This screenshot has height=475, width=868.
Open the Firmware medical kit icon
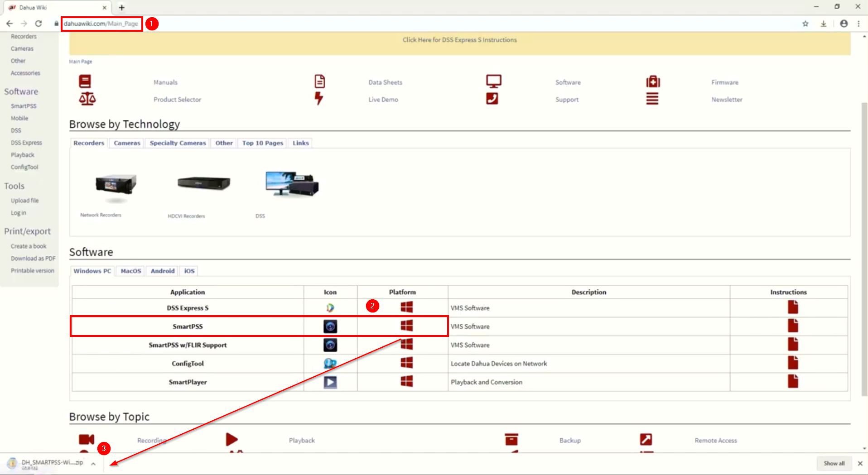click(653, 82)
